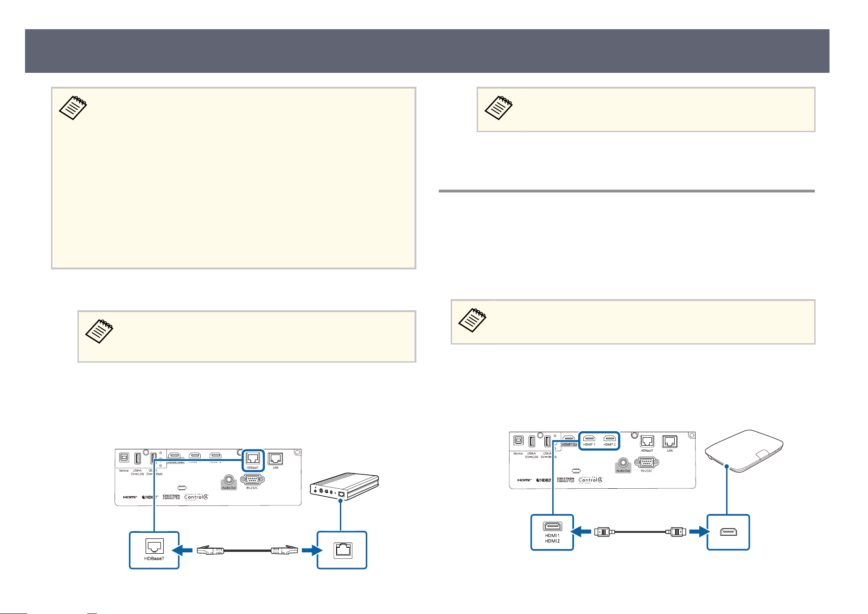Viewport: 868px width, 614px height.
Task: Click the Service port in the HDBaseT transmitter diagram
Action: [124, 458]
